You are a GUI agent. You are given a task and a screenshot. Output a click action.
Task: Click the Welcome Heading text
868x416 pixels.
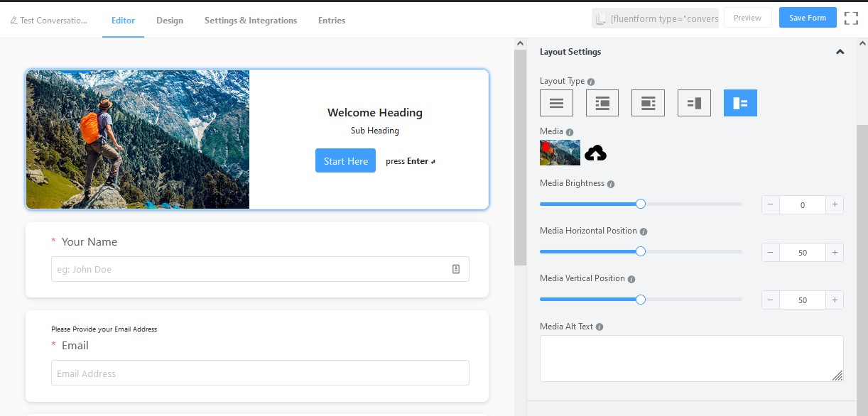click(375, 112)
